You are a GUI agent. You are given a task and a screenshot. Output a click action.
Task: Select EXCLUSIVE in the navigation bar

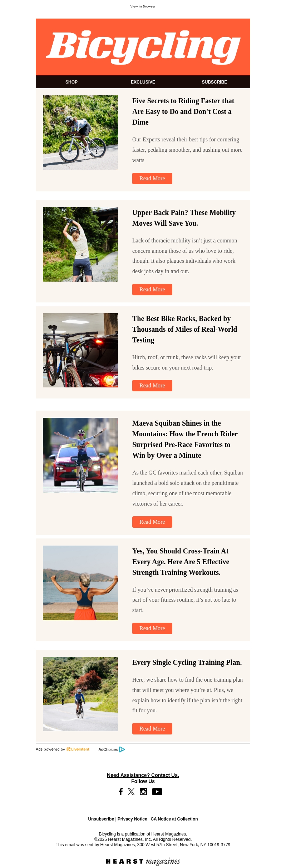(x=143, y=82)
